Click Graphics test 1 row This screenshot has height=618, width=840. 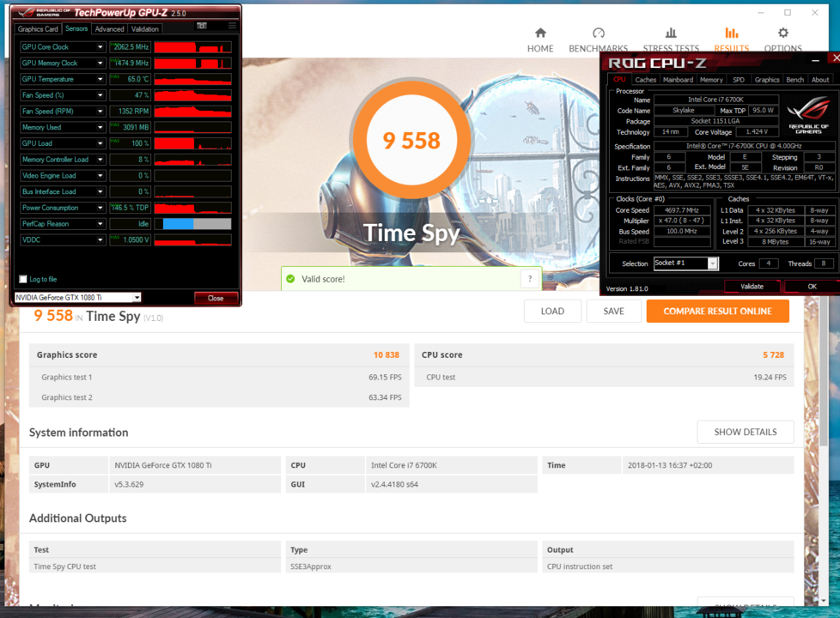click(x=219, y=377)
